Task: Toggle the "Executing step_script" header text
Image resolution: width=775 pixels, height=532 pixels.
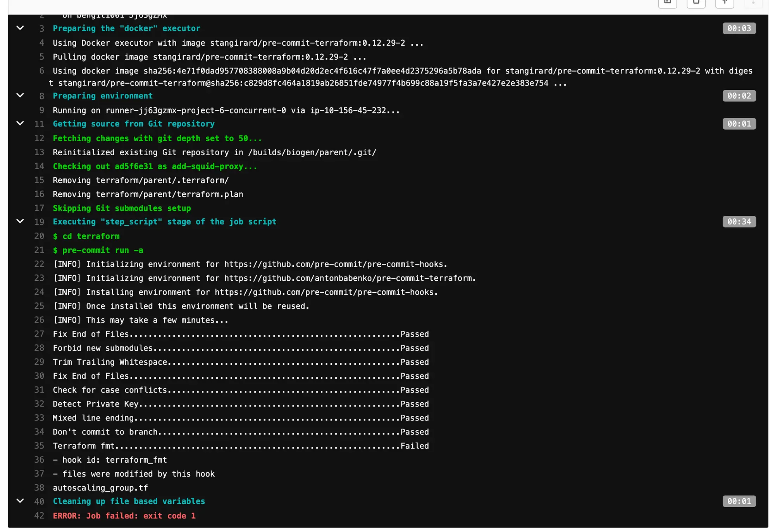Action: point(164,221)
